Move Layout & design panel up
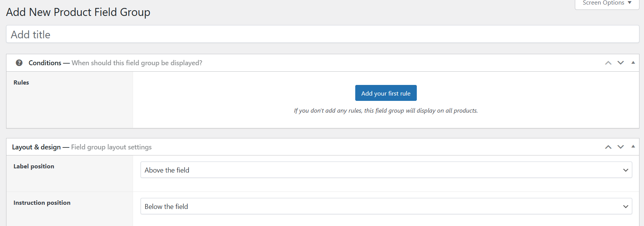The width and height of the screenshot is (644, 226). click(608, 147)
